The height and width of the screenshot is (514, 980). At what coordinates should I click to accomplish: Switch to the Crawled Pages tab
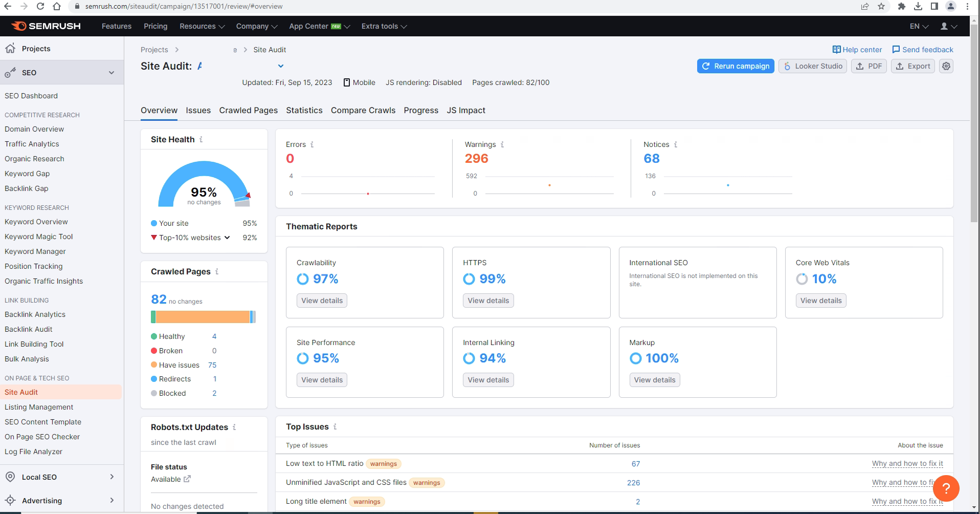click(x=248, y=110)
